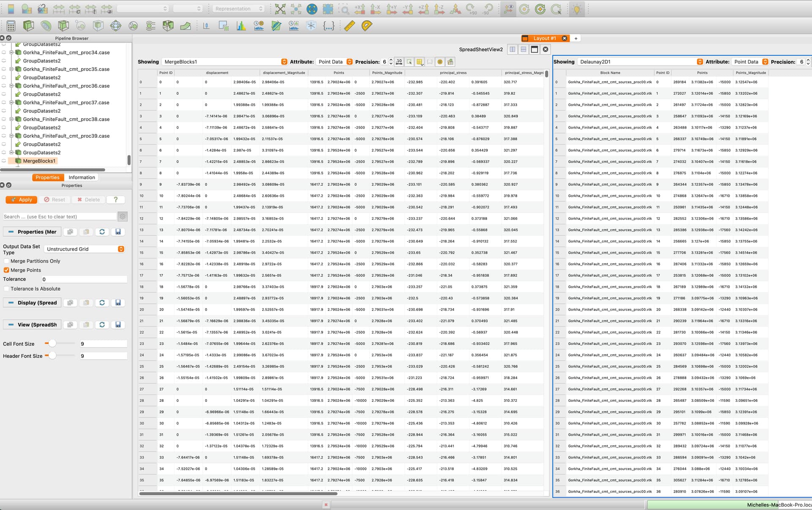Collapse the Display (Spread section button
This screenshot has width=812, height=510.
tap(32, 303)
